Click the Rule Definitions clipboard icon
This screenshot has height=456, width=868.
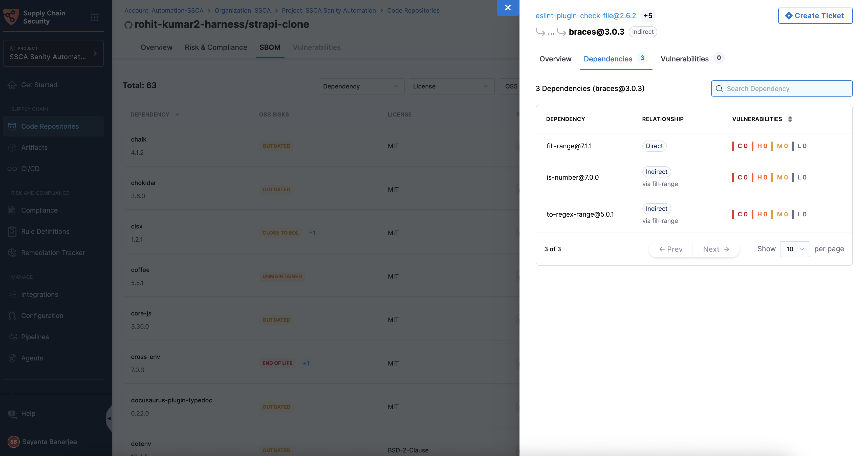tap(12, 231)
